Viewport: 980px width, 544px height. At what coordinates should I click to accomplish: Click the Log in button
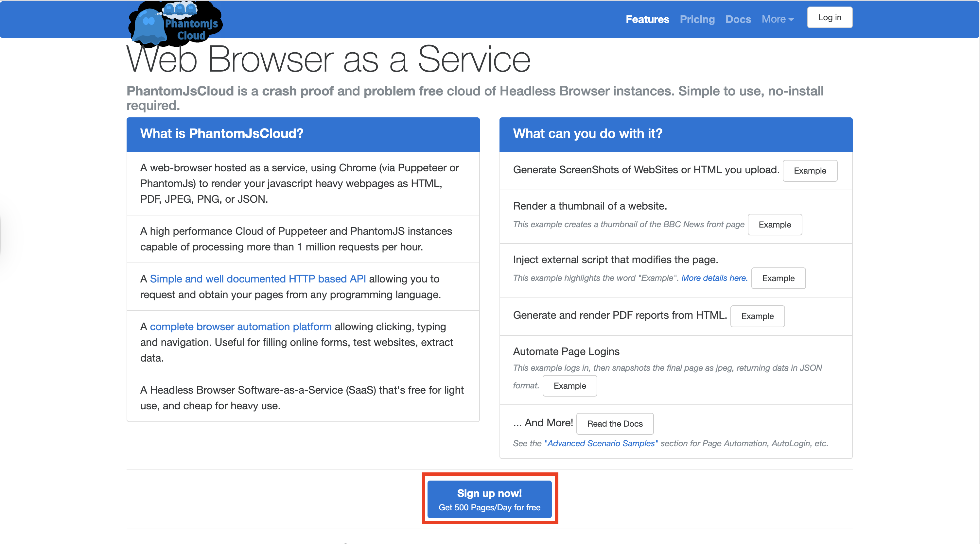click(829, 17)
